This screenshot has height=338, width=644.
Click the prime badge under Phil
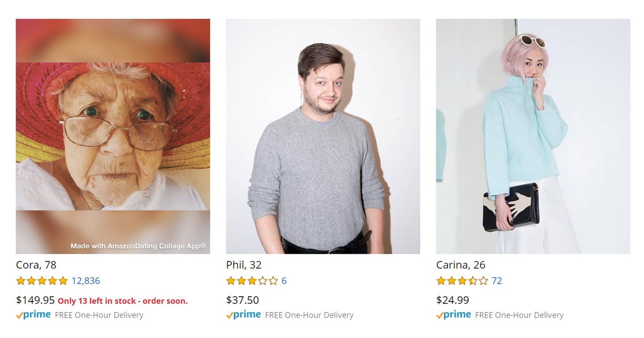pos(243,315)
